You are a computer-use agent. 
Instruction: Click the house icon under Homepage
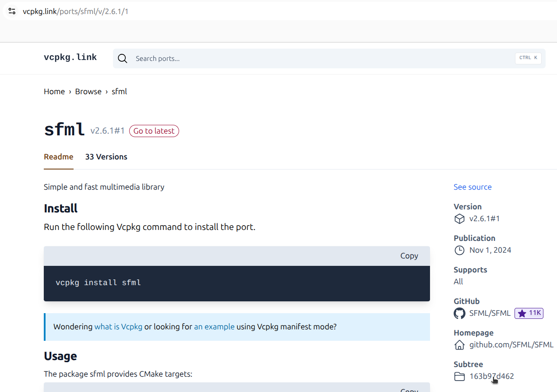pos(459,345)
